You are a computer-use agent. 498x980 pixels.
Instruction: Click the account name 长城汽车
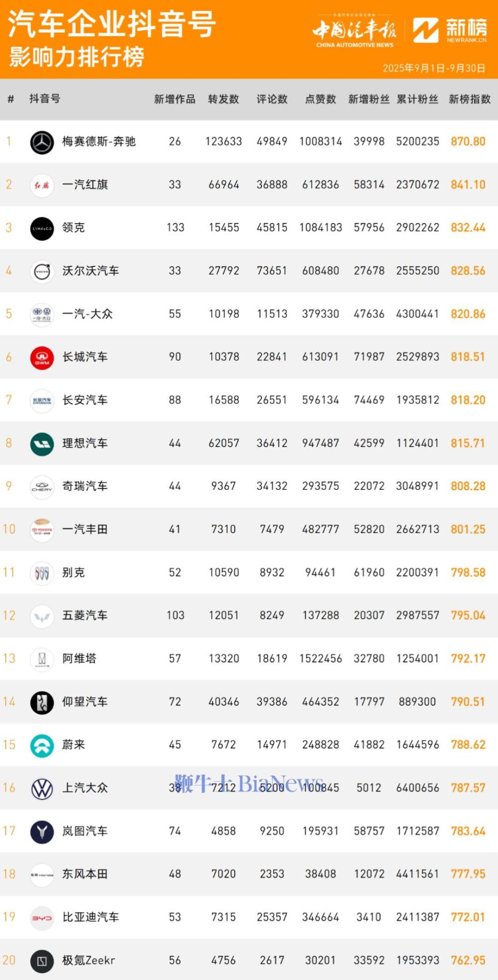coord(85,357)
